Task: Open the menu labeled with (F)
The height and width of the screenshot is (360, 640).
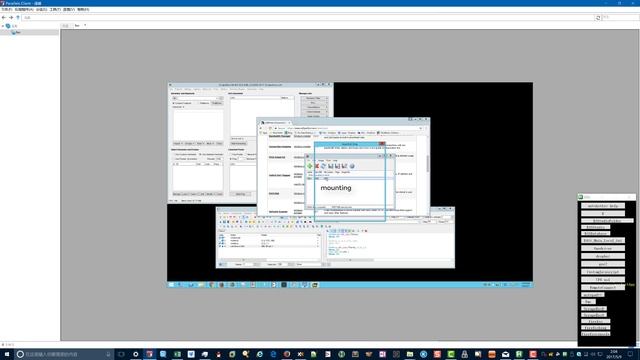Action: pos(7,9)
